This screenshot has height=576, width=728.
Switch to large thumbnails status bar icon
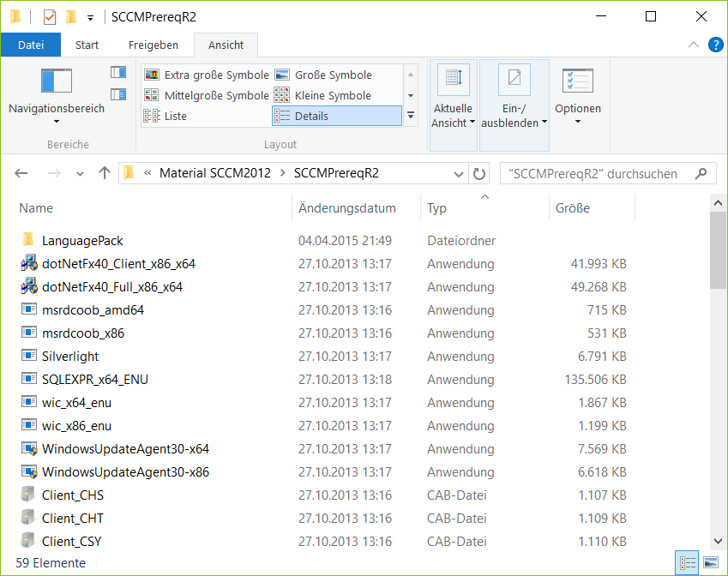coord(711,563)
